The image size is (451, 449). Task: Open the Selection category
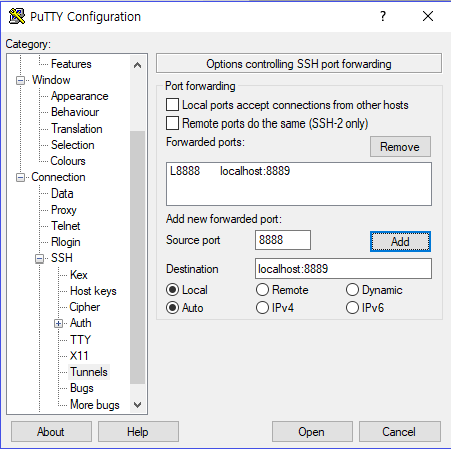coord(73,145)
